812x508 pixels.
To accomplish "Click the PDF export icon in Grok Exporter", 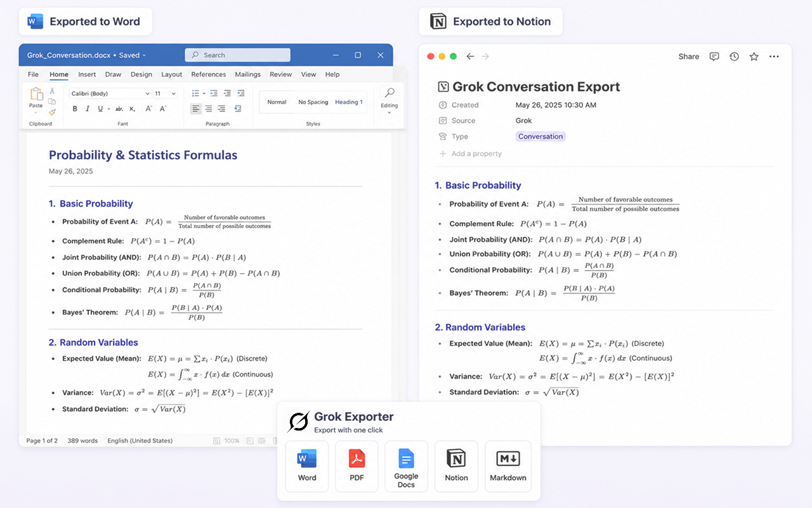I will [357, 458].
